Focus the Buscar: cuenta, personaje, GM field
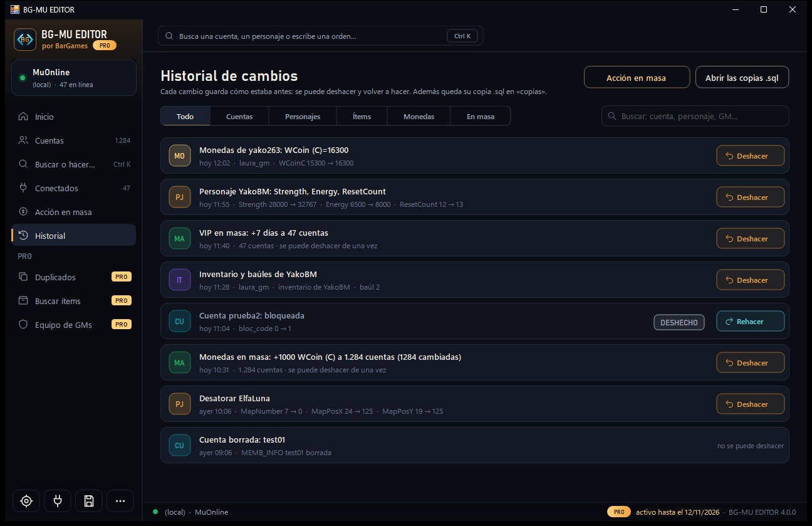Image resolution: width=812 pixels, height=526 pixels. pos(695,116)
